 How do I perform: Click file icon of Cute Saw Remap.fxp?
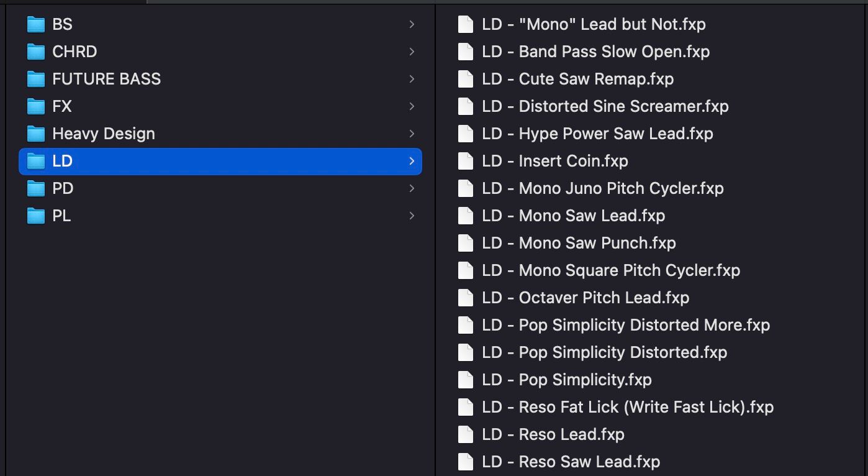tap(465, 79)
